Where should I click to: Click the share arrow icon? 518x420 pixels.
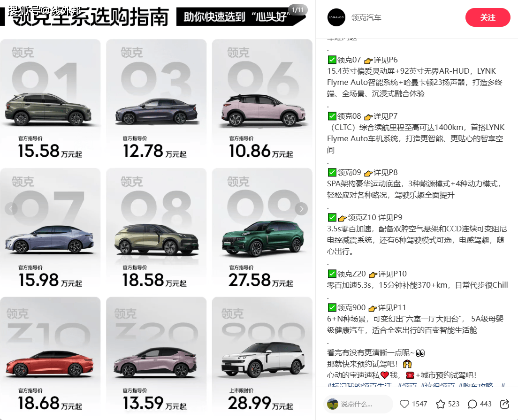[x=504, y=404]
